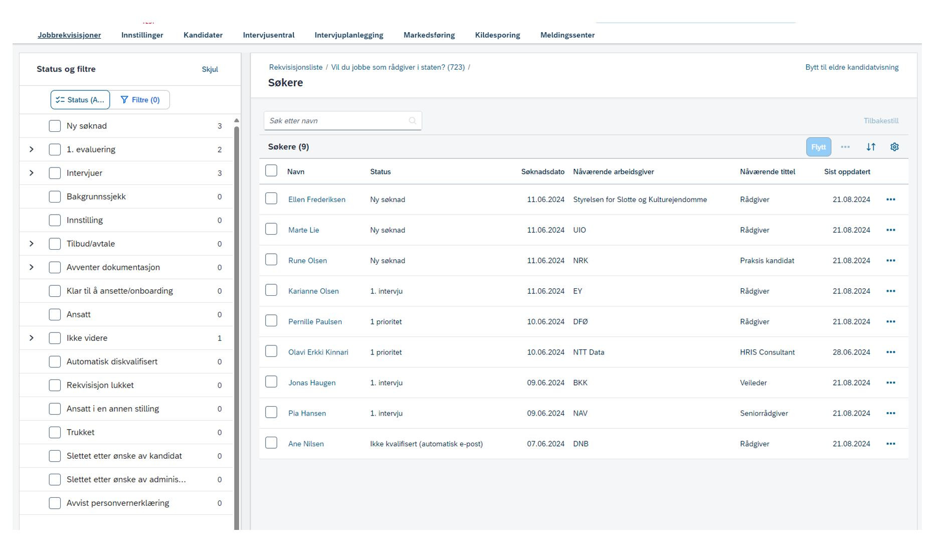Switch to the Innstillinger tab
The image size is (948, 560).
(142, 35)
